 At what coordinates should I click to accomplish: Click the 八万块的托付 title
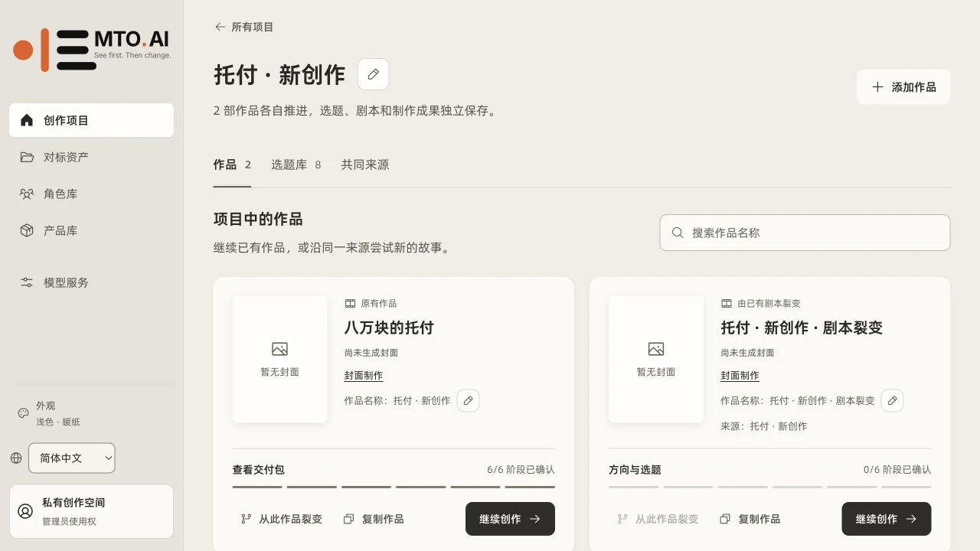(389, 328)
